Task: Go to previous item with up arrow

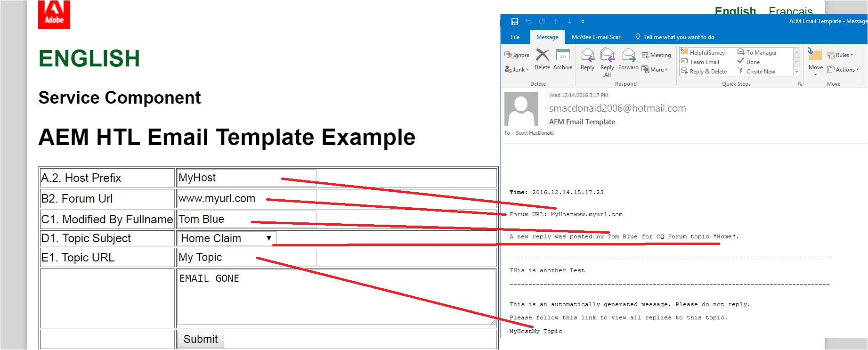Action: pyautogui.click(x=556, y=22)
